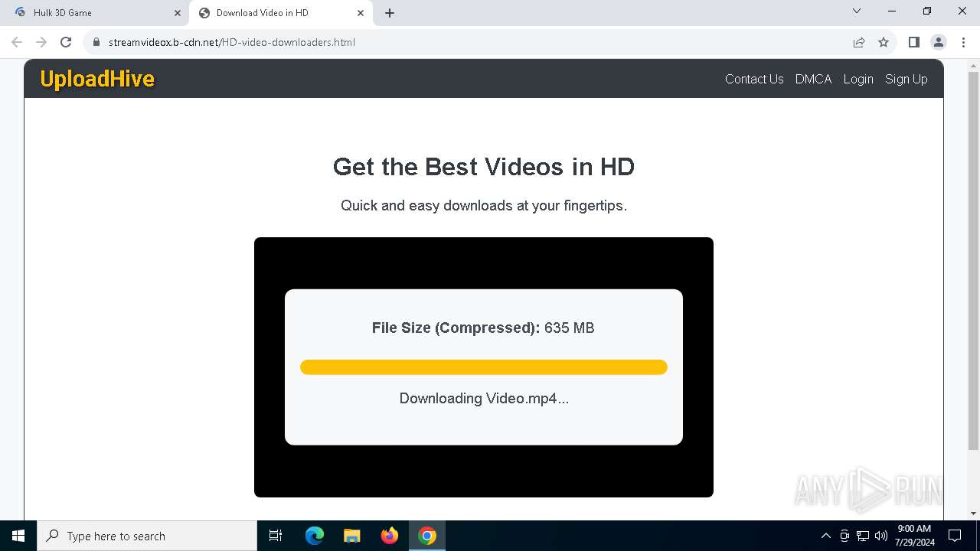This screenshot has width=980, height=551.
Task: Close the Hulk 3D Game tab
Action: [x=178, y=13]
